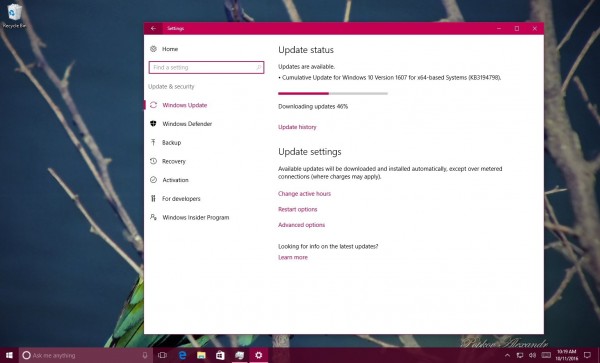Click the Windows Defender shield icon

[x=153, y=124]
